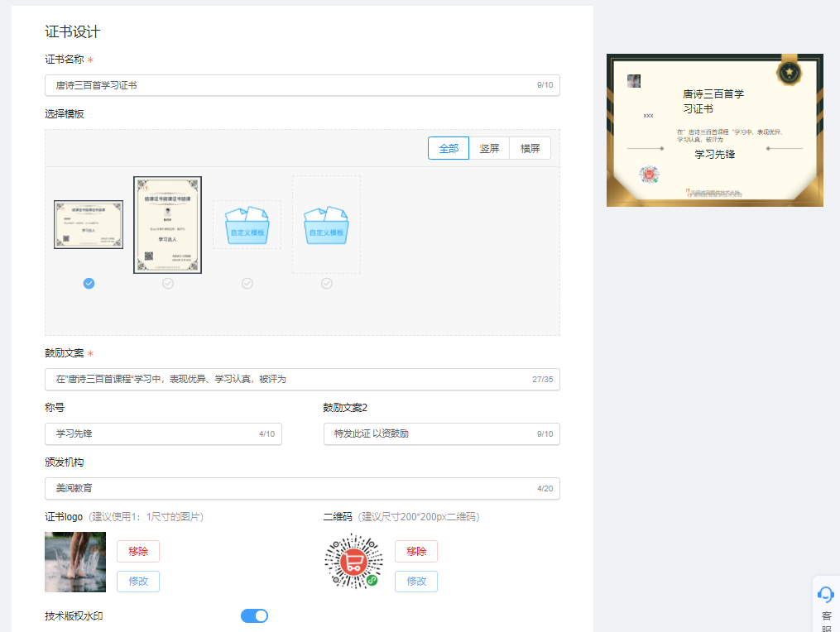Select the first custom template folder icon
The image size is (840, 632).
tap(247, 224)
